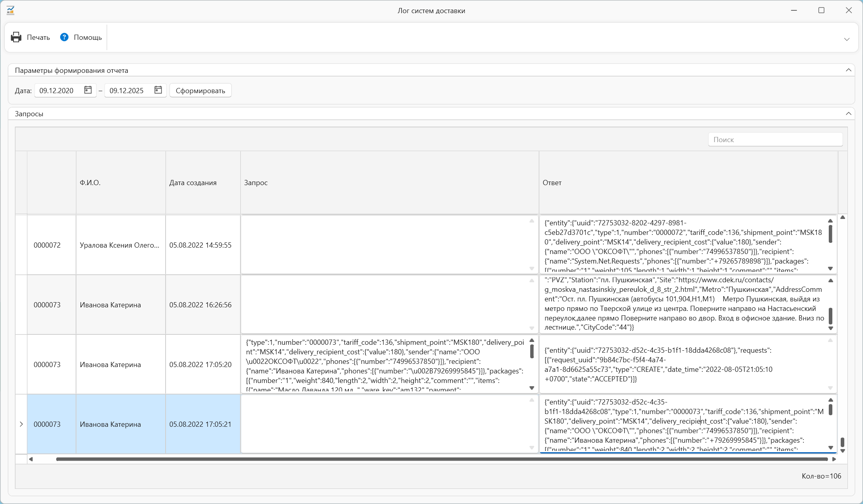The image size is (863, 504).
Task: Click into the Поиск search field
Action: tap(775, 140)
